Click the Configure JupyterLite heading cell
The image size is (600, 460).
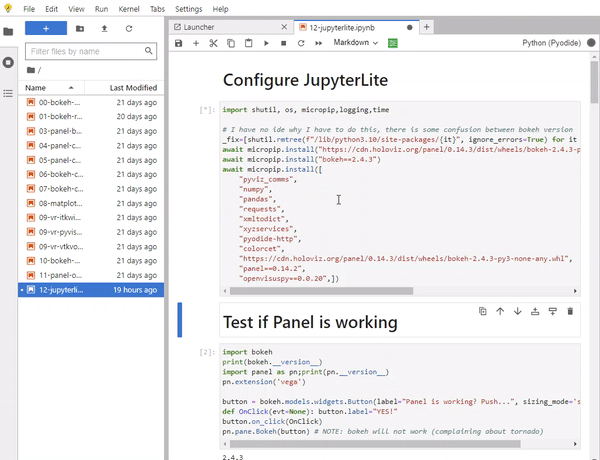[305, 80]
